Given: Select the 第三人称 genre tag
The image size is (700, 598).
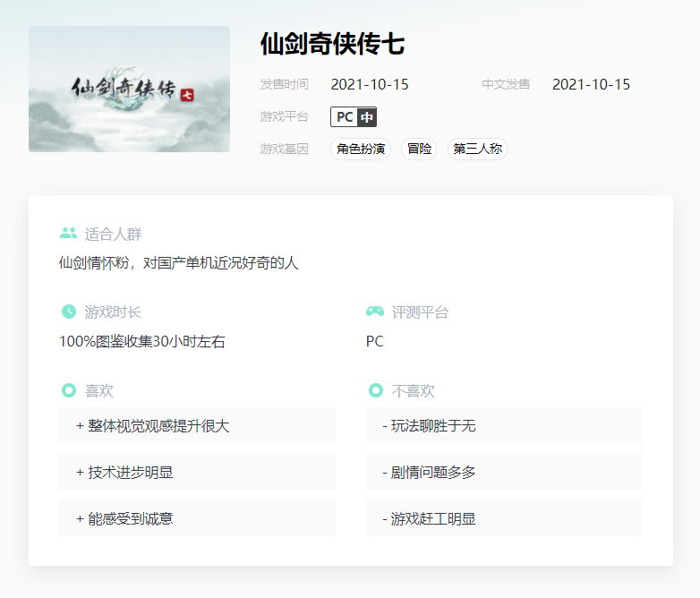Looking at the screenshot, I should pyautogui.click(x=478, y=149).
